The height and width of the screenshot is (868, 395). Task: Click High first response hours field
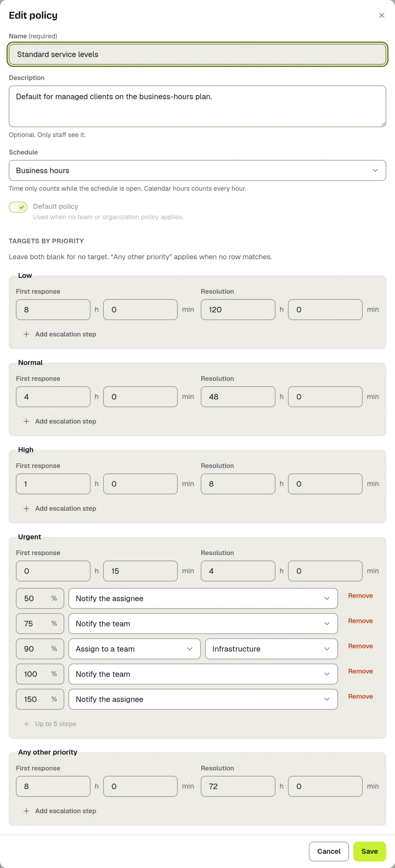pyautogui.click(x=53, y=484)
